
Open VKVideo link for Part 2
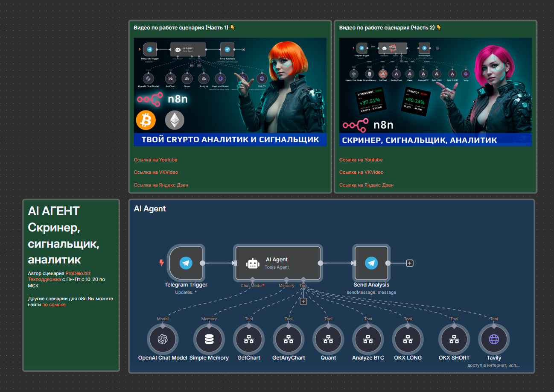tap(361, 172)
